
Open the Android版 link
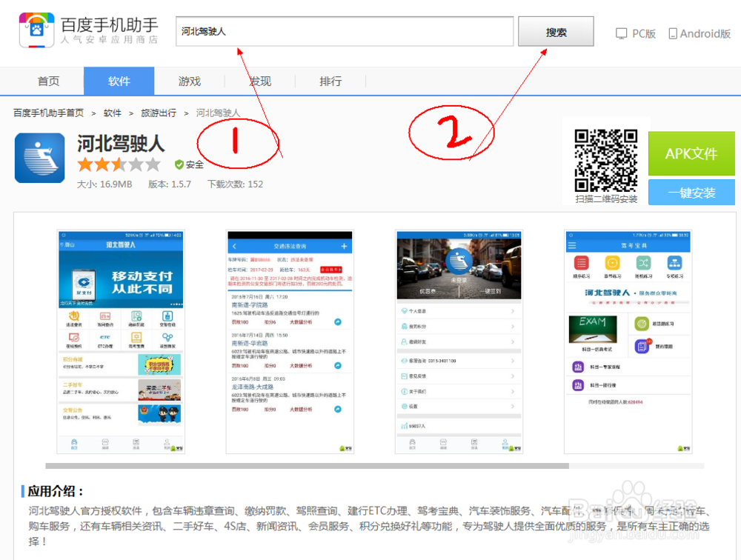[705, 33]
